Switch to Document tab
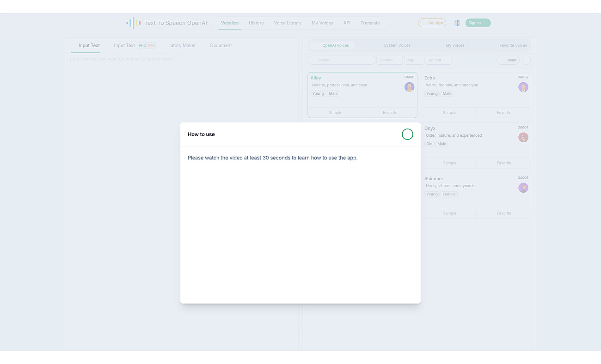Image resolution: width=601 pixels, height=364 pixels. [221, 45]
